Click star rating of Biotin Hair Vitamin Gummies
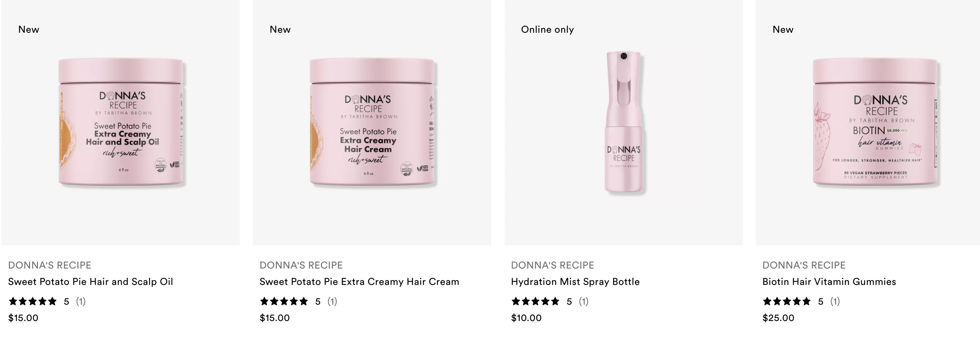The image size is (980, 337). click(x=787, y=301)
